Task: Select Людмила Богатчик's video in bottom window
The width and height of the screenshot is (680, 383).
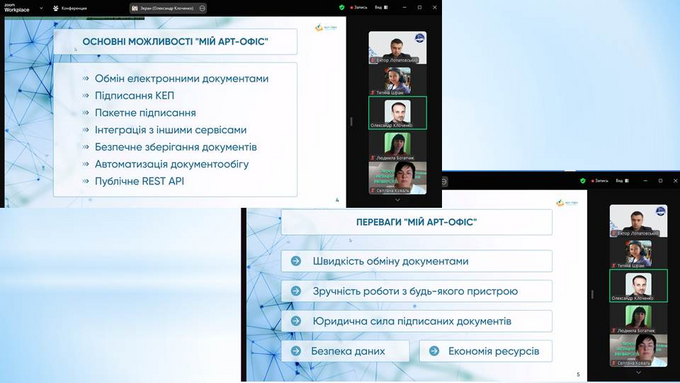Action: point(638,318)
